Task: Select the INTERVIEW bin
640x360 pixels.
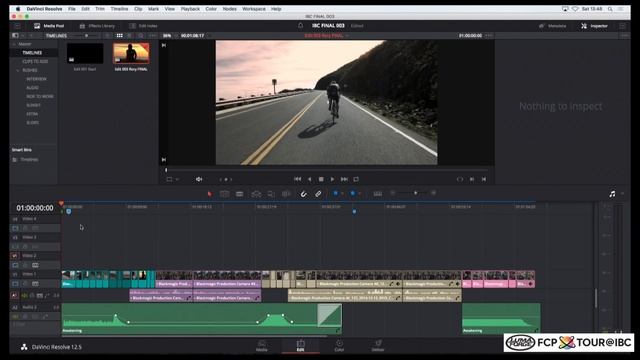Action: tap(36, 79)
